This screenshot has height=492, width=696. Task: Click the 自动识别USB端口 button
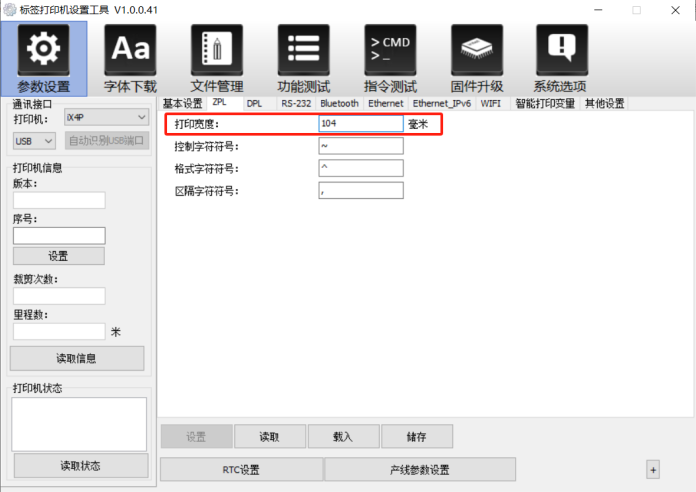[x=107, y=141]
